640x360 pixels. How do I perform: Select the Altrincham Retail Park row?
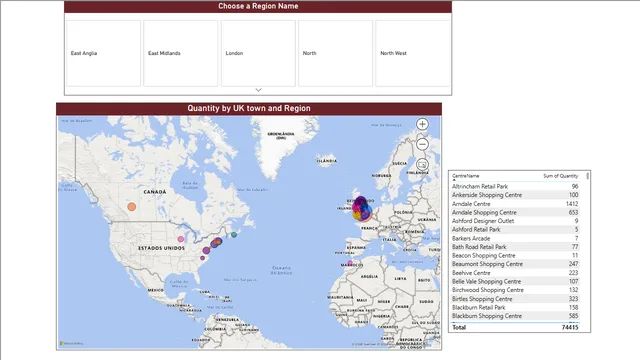click(x=515, y=186)
